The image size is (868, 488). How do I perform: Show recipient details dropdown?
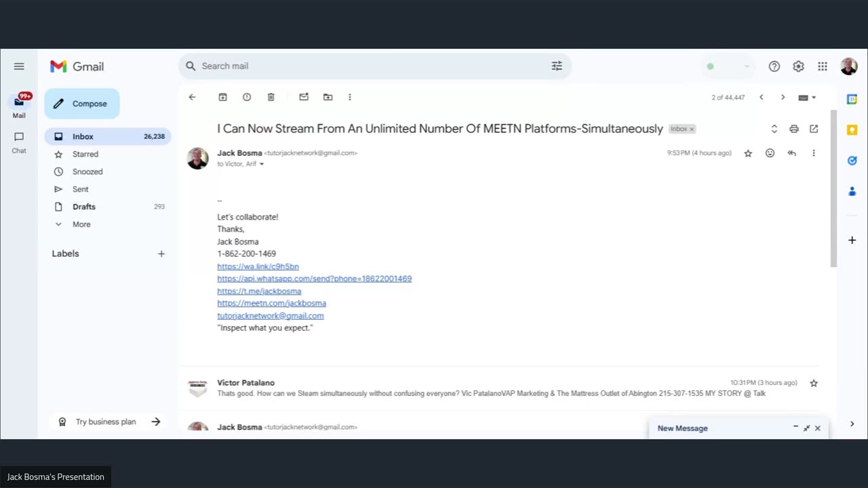(x=262, y=164)
